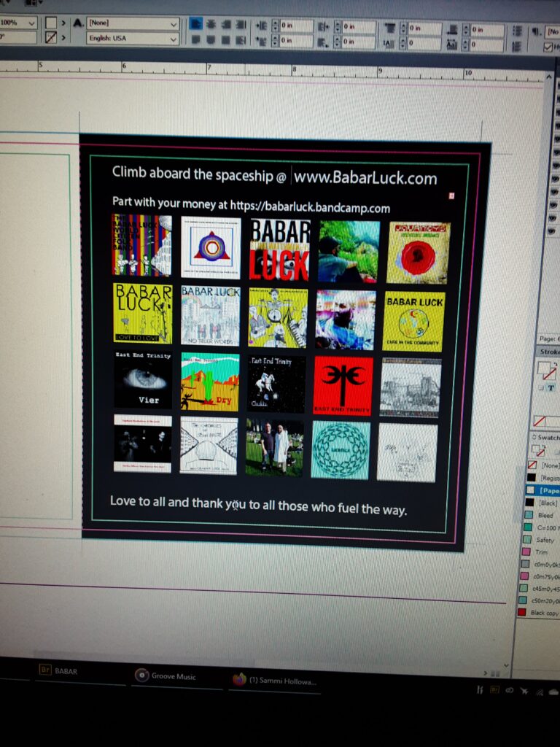Click the numbered list icon in control bar

click(518, 47)
